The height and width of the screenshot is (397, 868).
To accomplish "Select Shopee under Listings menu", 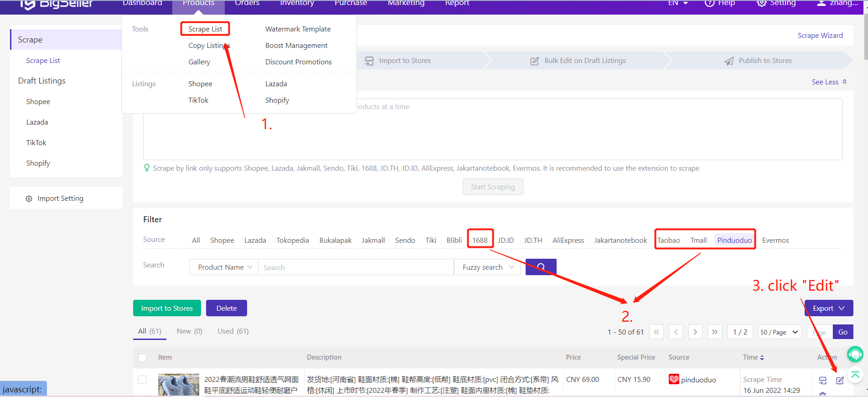I will (x=200, y=84).
